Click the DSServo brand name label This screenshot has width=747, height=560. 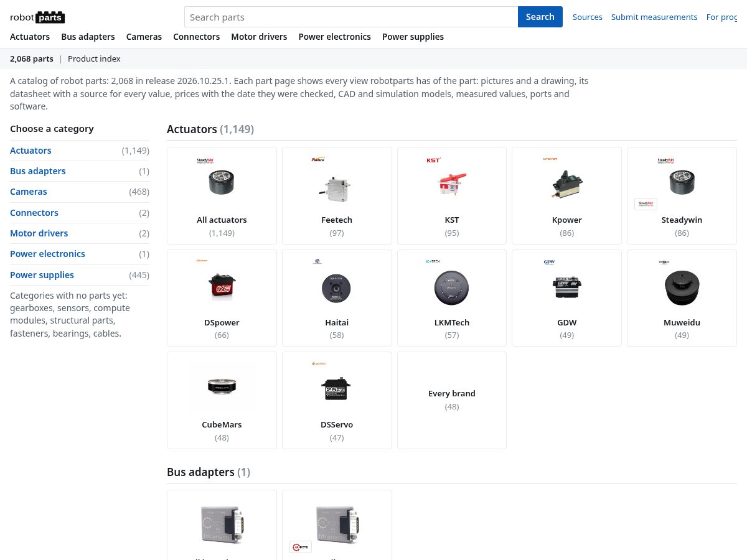pyautogui.click(x=337, y=424)
